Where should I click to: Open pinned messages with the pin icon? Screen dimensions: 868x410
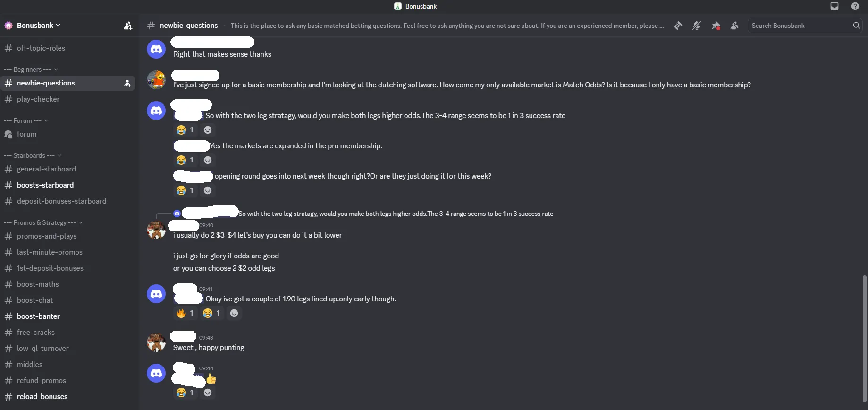pos(716,26)
